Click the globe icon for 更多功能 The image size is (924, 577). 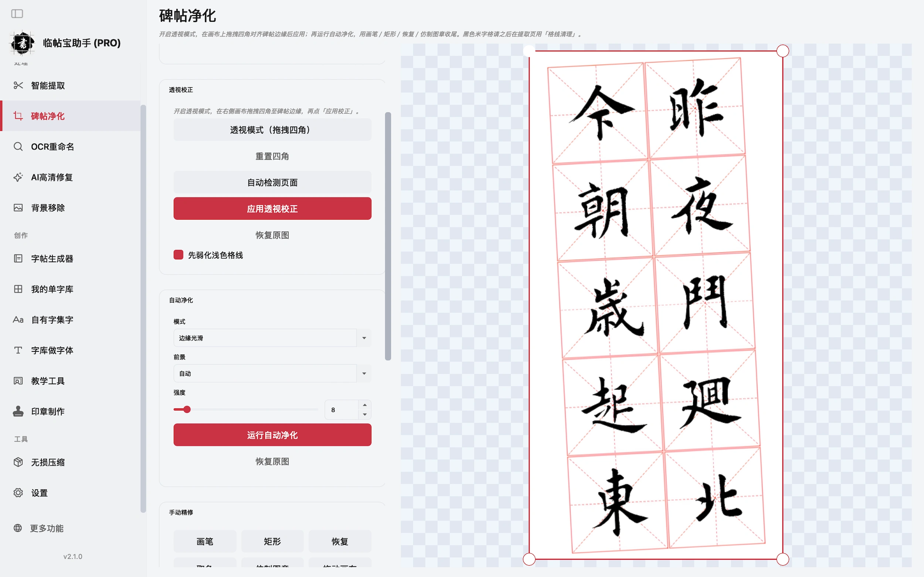point(17,528)
